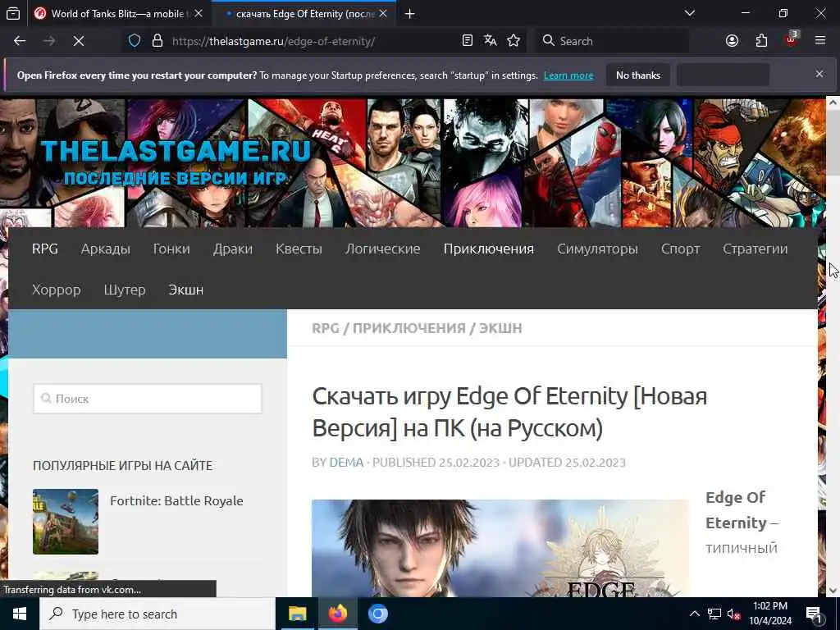
Task: Click ПРИКЛЮЧЕНИЯ breadcrumb link
Action: [x=409, y=328]
